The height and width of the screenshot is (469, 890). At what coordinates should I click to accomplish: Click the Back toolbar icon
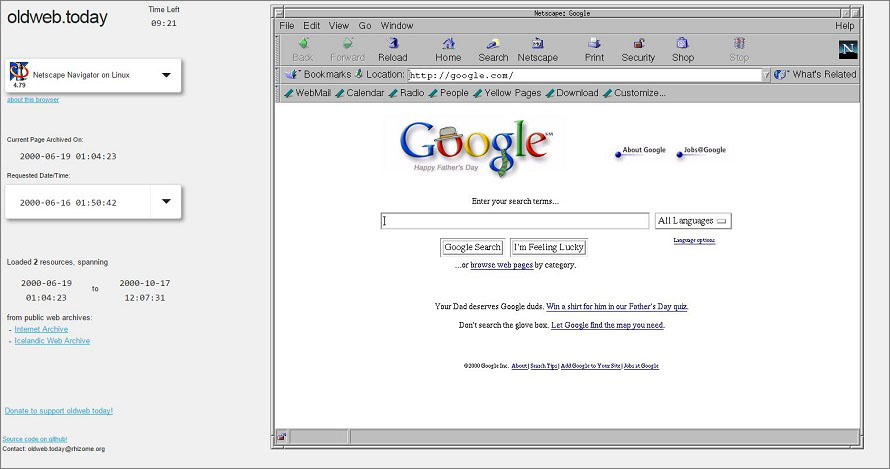pyautogui.click(x=303, y=49)
